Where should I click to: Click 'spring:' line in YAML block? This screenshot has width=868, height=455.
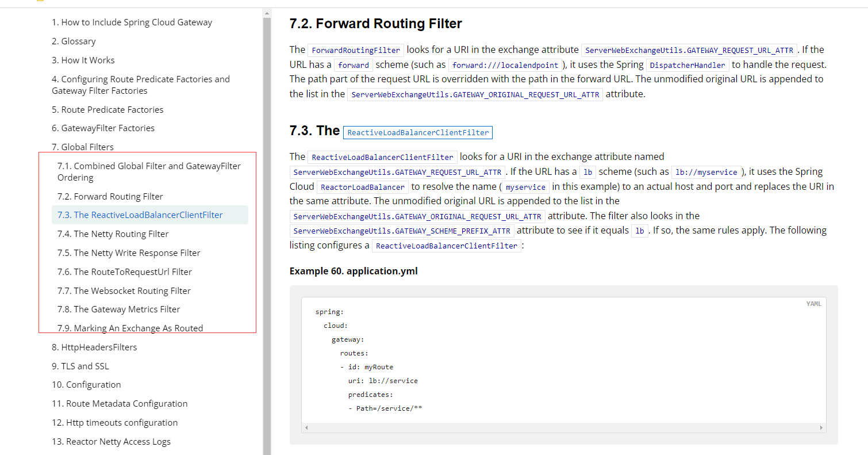point(329,312)
